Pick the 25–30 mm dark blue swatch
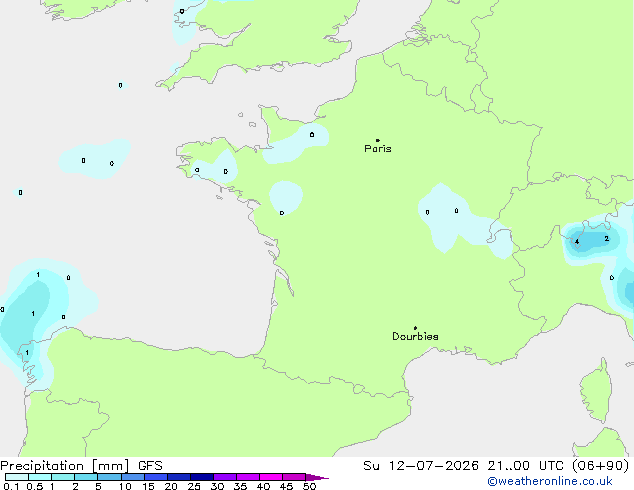 coord(202,477)
